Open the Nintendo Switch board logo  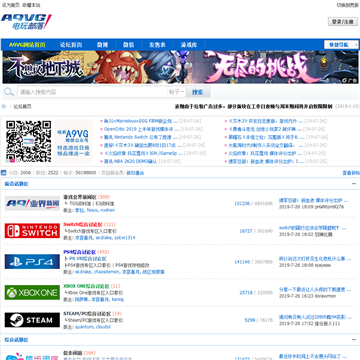(32, 231)
